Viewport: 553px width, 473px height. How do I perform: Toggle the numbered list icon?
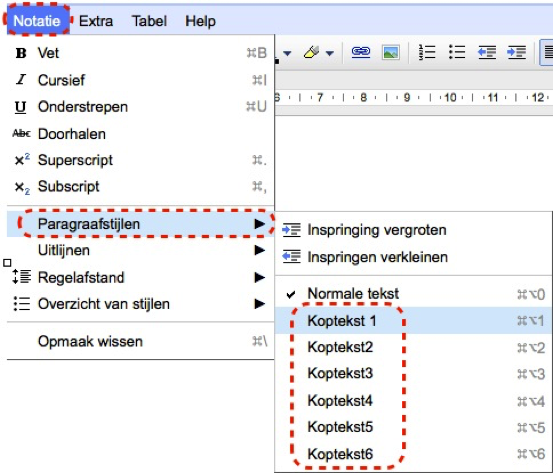pyautogui.click(x=427, y=53)
